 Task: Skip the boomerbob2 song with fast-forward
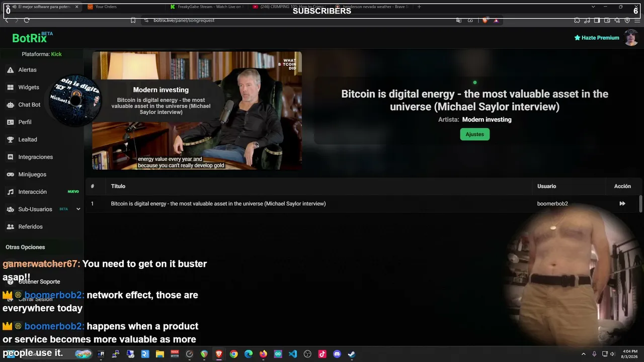[x=622, y=204]
